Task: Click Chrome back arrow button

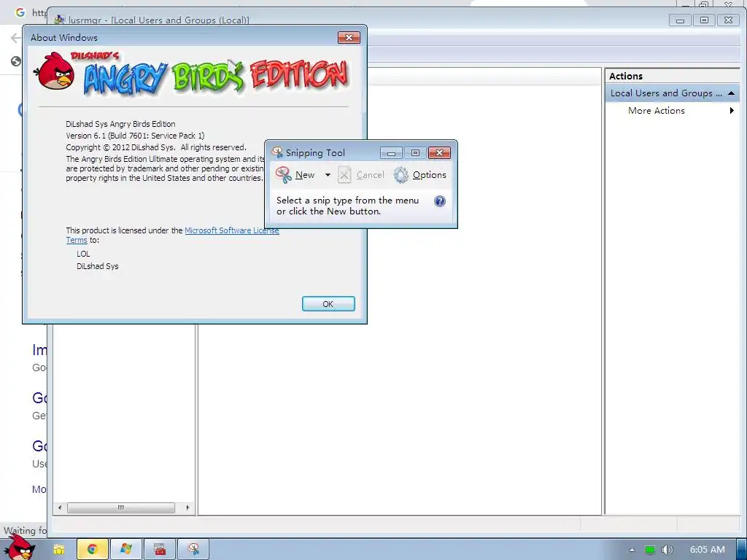Action: pos(16,38)
